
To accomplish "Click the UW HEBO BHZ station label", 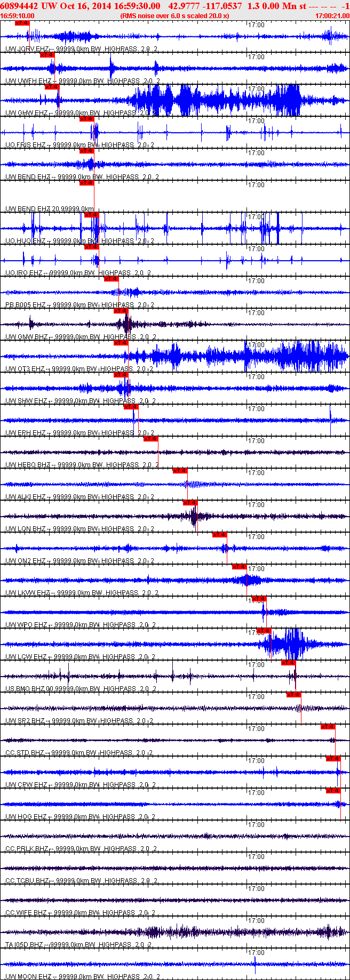I will tap(82, 465).
